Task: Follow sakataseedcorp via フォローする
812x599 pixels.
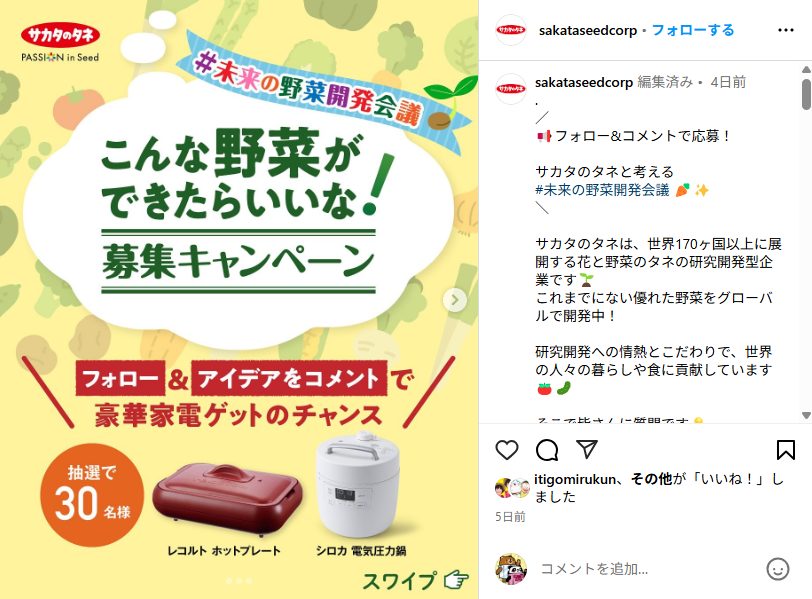Action: click(x=693, y=30)
